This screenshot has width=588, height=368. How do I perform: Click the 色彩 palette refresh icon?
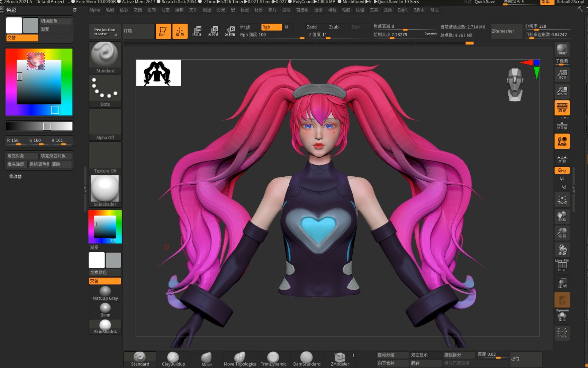[x=74, y=10]
